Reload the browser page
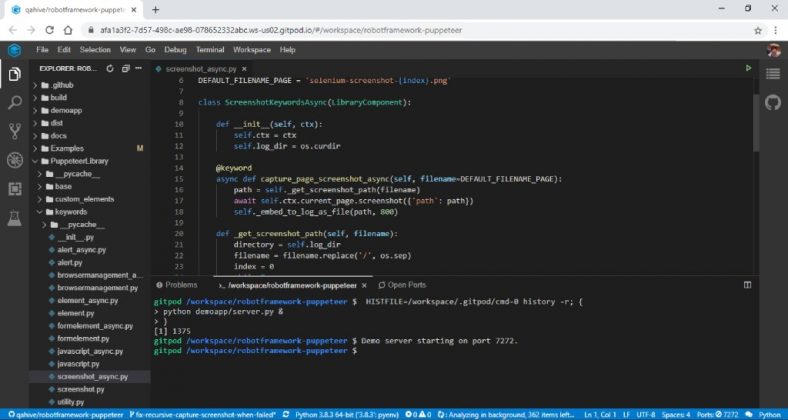This screenshot has height=420, width=788. pos(49,30)
